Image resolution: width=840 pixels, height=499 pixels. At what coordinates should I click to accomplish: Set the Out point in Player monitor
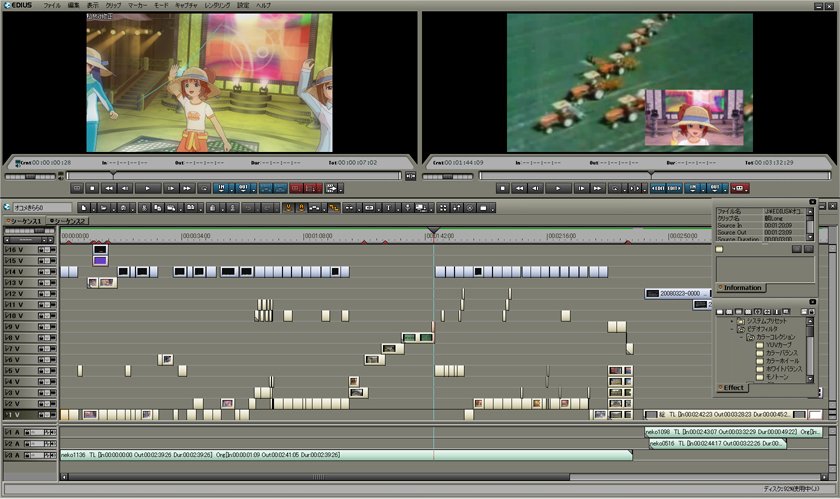click(243, 188)
